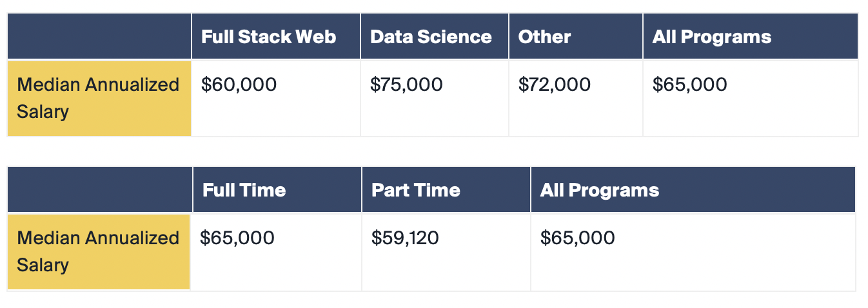This screenshot has width=868, height=308.
Task: Select the $65,000 Full Time salary cell
Action: 276,252
